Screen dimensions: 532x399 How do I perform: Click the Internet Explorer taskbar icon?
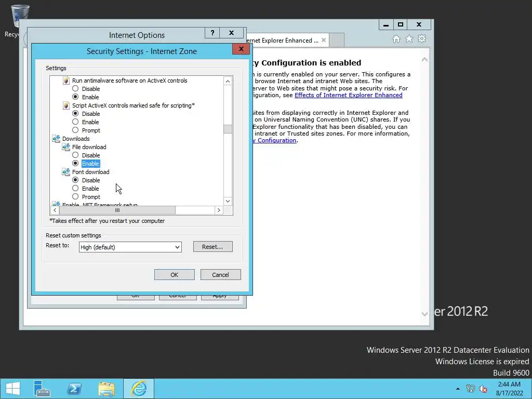tap(139, 389)
